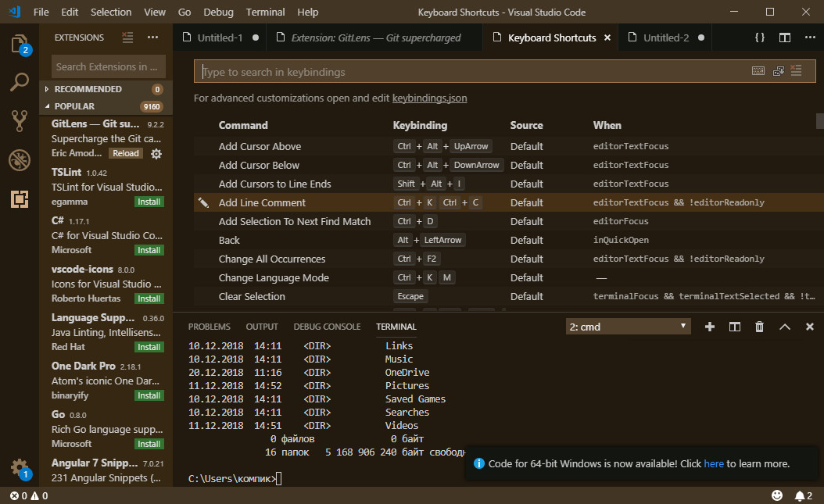The image size is (824, 504).
Task: Edit keybinding pencil for Add Line Comment
Action: click(203, 202)
